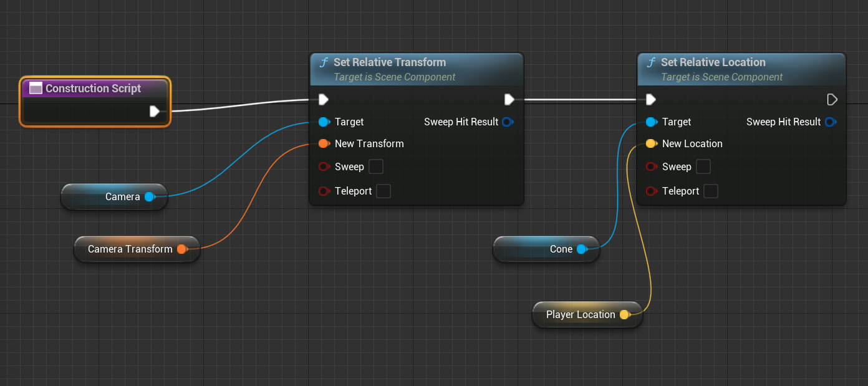Click 'New Location' pin label
The height and width of the screenshot is (386, 868).
pyautogui.click(x=692, y=143)
